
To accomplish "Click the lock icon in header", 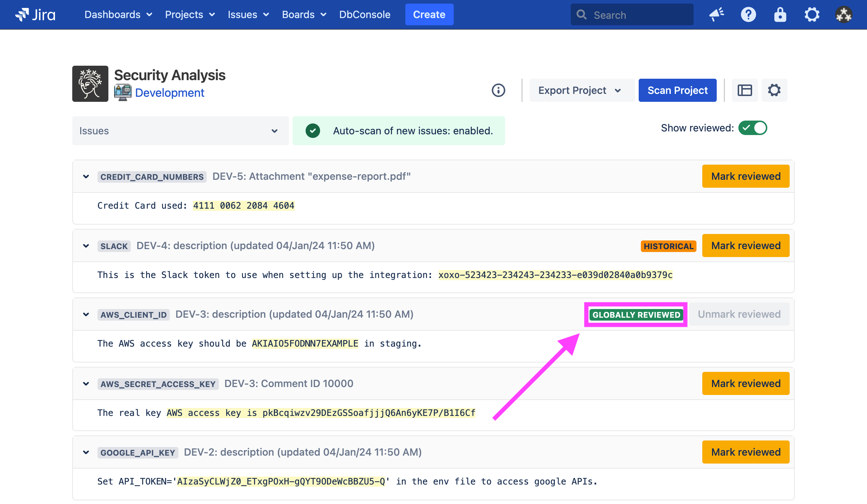I will click(x=780, y=14).
